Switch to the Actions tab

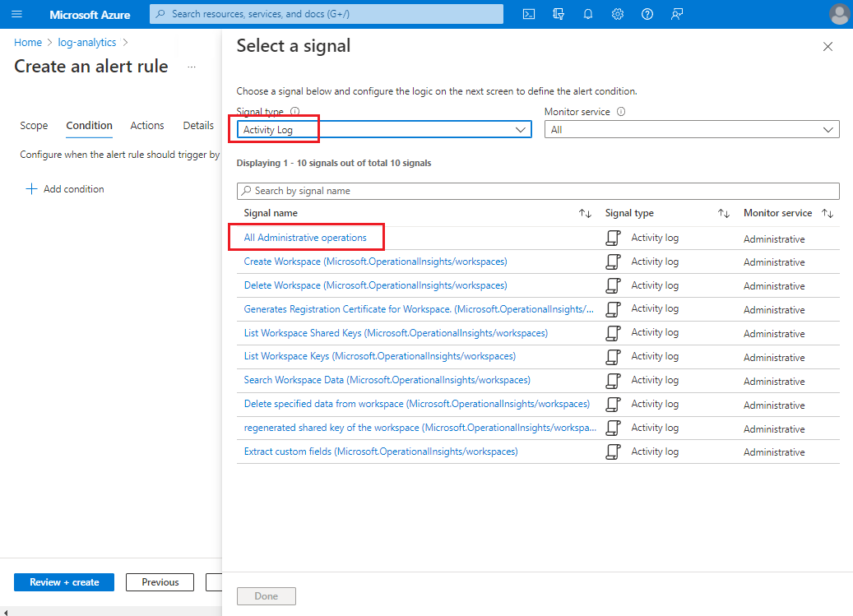[x=147, y=126]
